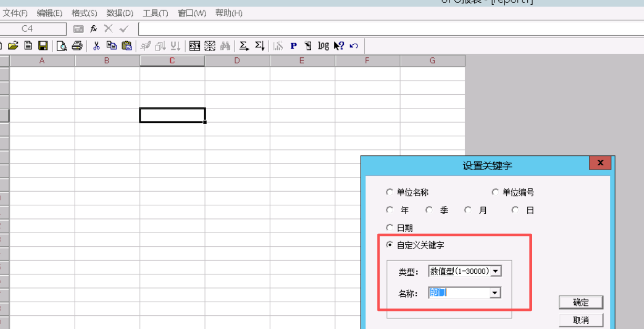The height and width of the screenshot is (329, 644).
Task: Click the 确定 button
Action: 581,302
